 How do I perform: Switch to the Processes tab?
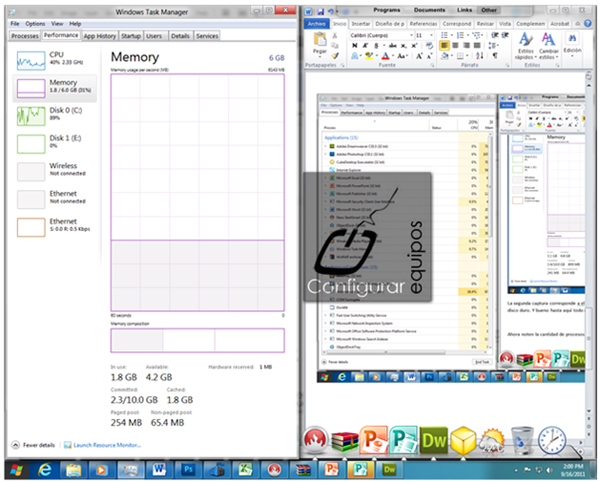[25, 36]
